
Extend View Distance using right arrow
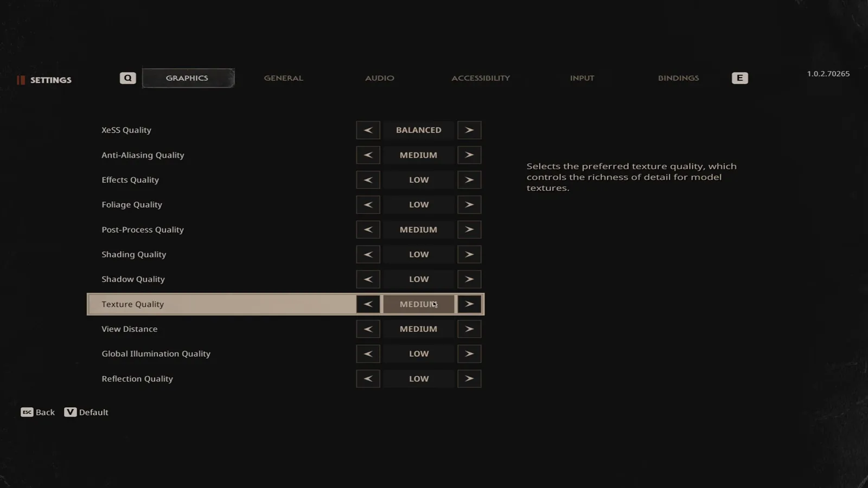tap(469, 329)
